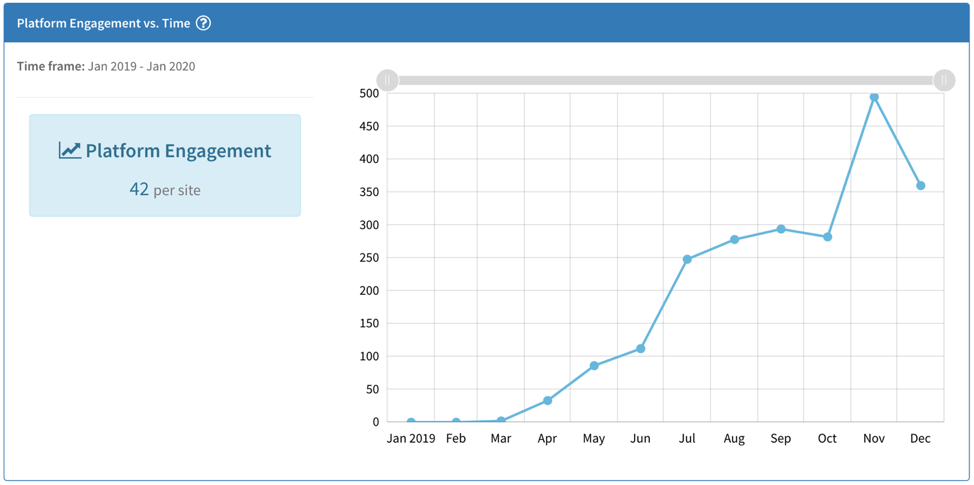Open the help icon beside the panel title
974x485 pixels.
click(x=203, y=23)
